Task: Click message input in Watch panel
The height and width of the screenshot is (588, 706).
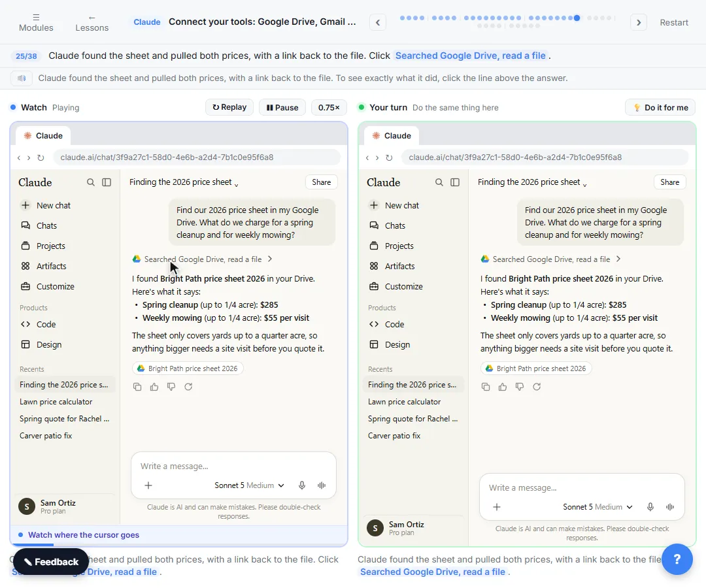Action: point(233,466)
